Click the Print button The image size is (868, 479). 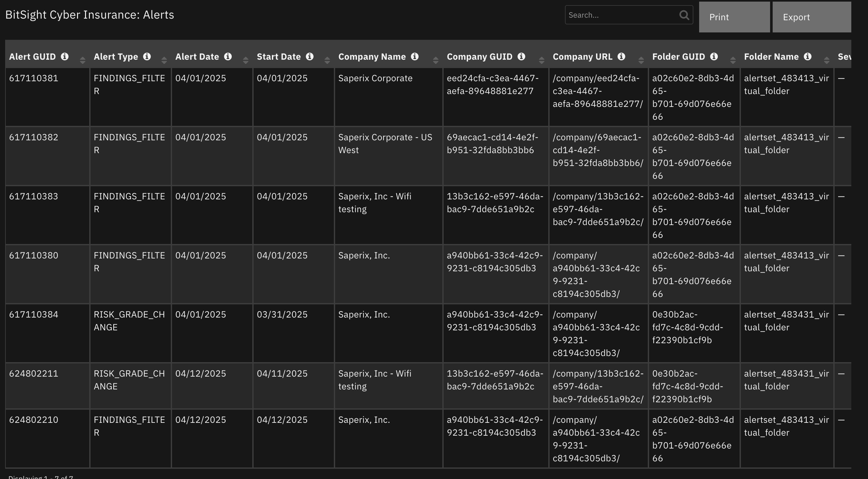point(734,17)
